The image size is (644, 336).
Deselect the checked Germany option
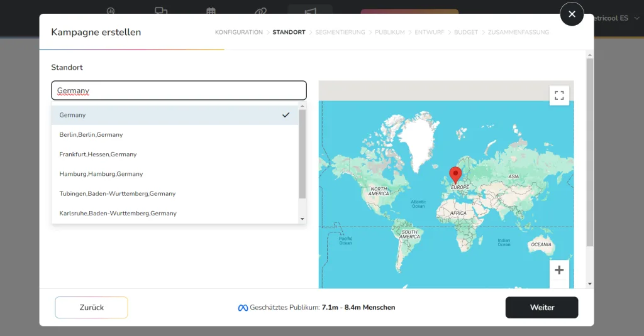click(175, 115)
